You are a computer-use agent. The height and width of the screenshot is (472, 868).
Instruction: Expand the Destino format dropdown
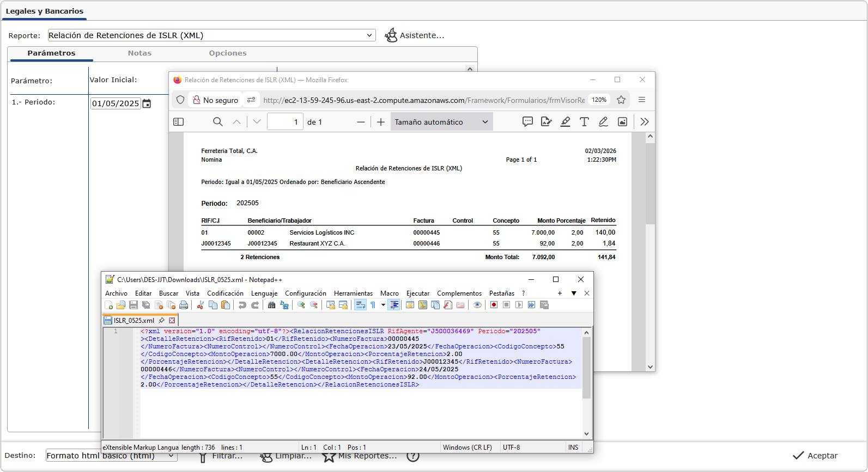pyautogui.click(x=172, y=456)
